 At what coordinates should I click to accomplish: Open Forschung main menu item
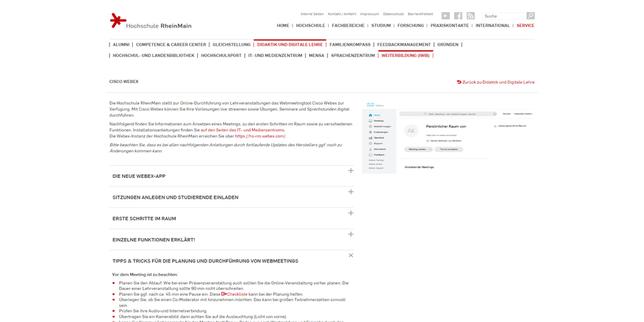[411, 25]
